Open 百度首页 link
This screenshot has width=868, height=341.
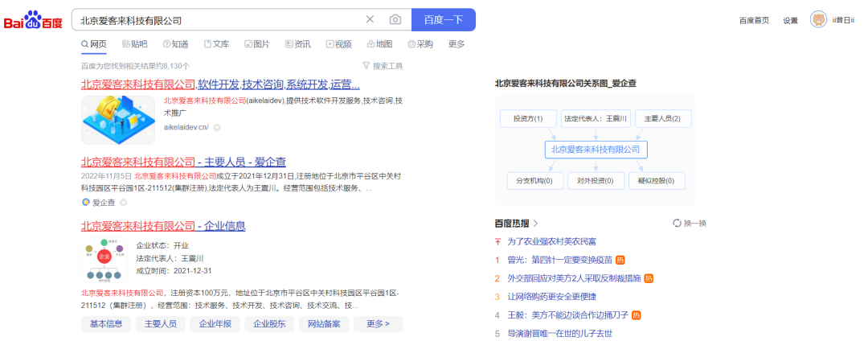[x=754, y=20]
